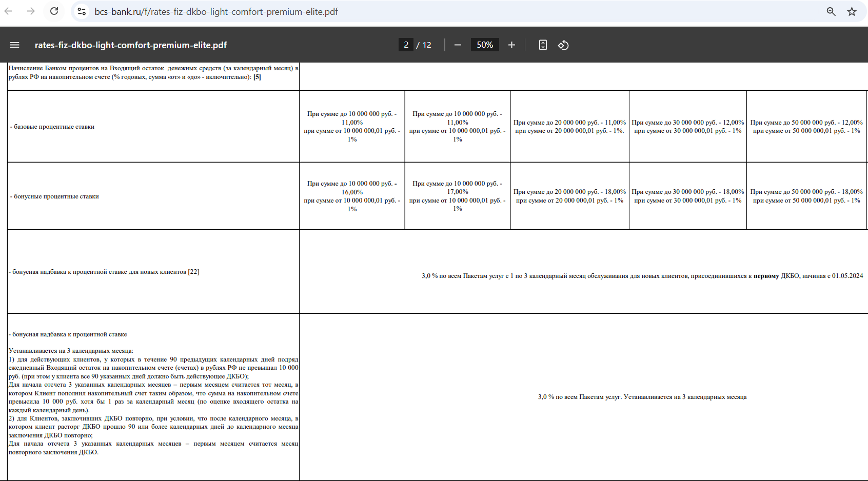Go forward in browser history

pos(31,11)
